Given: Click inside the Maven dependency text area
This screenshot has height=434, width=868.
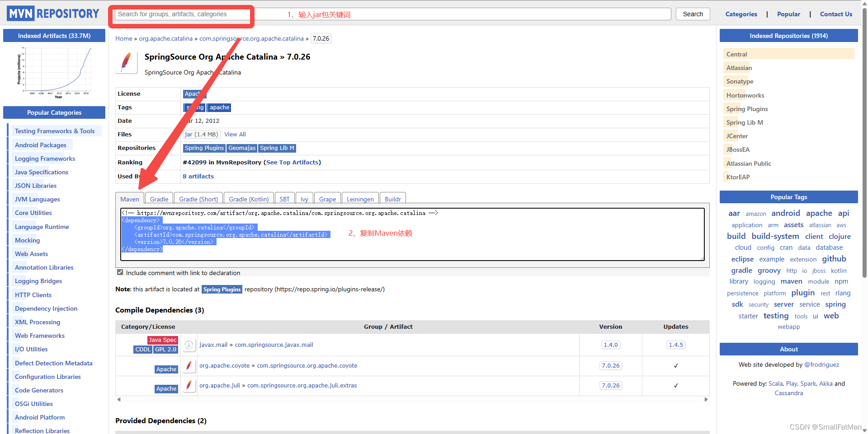Looking at the screenshot, I should click(x=412, y=234).
